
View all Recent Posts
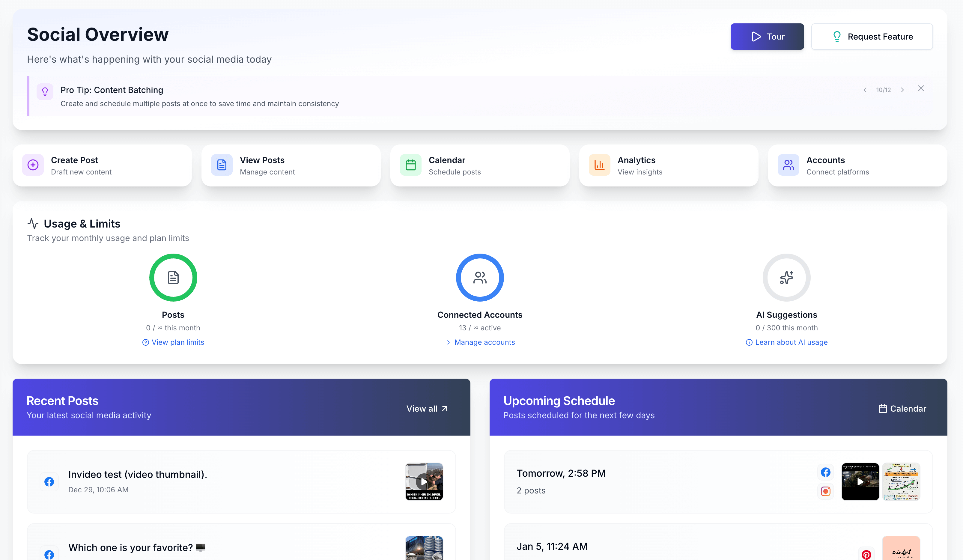click(x=427, y=408)
